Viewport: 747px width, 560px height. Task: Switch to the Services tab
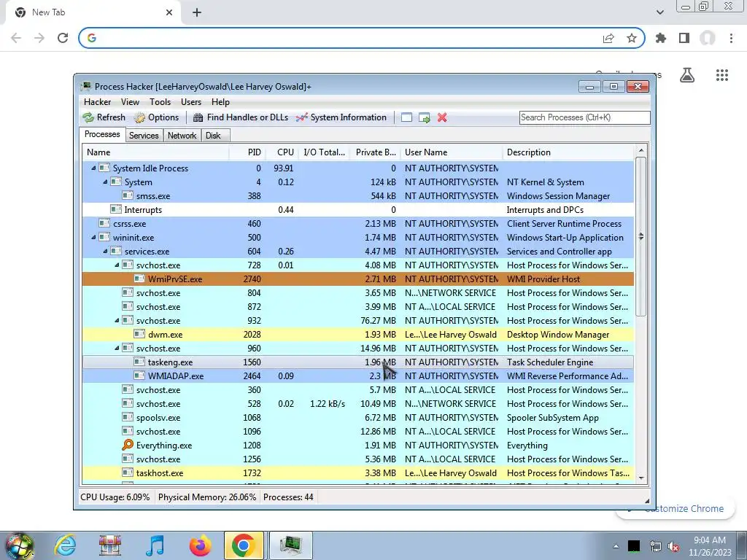144,136
